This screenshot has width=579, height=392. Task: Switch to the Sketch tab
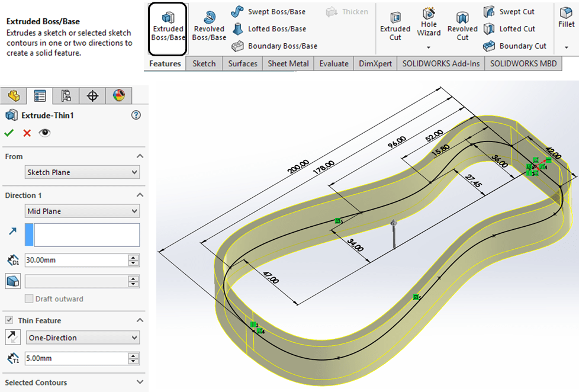204,63
